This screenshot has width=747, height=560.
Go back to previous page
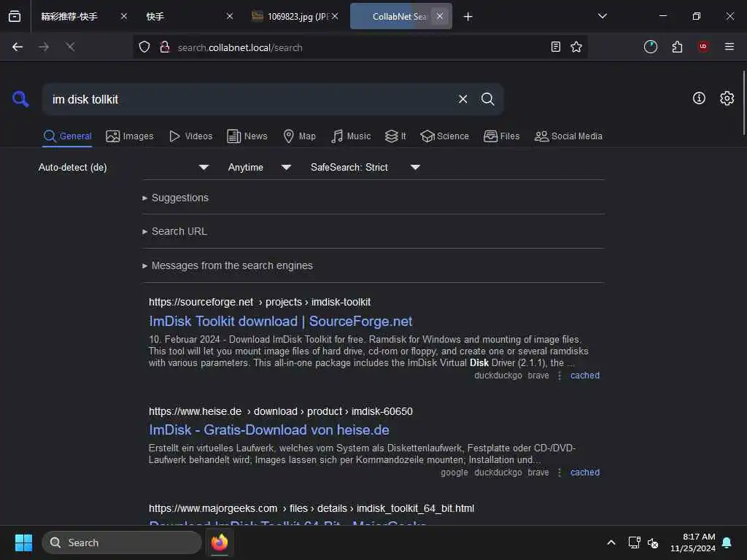[18, 47]
